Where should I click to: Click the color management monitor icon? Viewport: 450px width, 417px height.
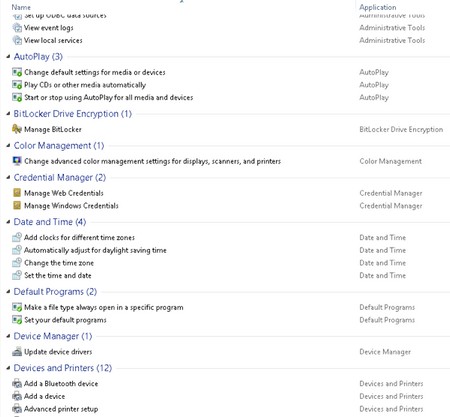coord(17,161)
